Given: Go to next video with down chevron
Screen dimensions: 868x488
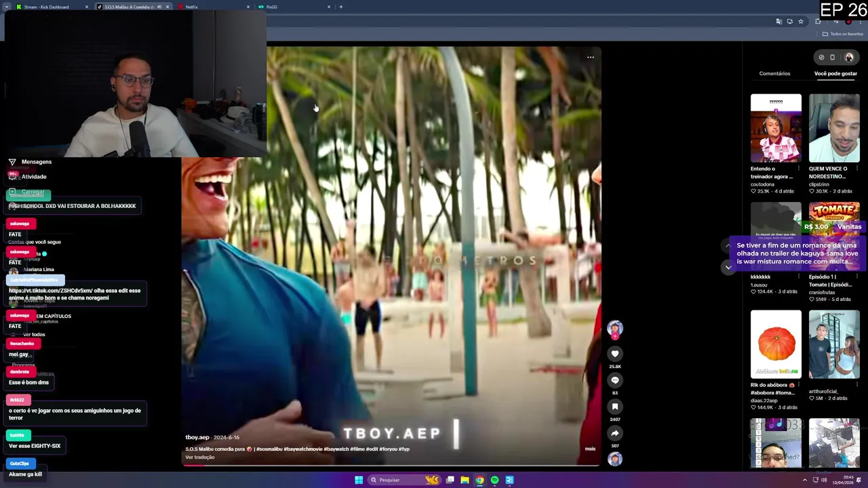Looking at the screenshot, I should pos(728,268).
